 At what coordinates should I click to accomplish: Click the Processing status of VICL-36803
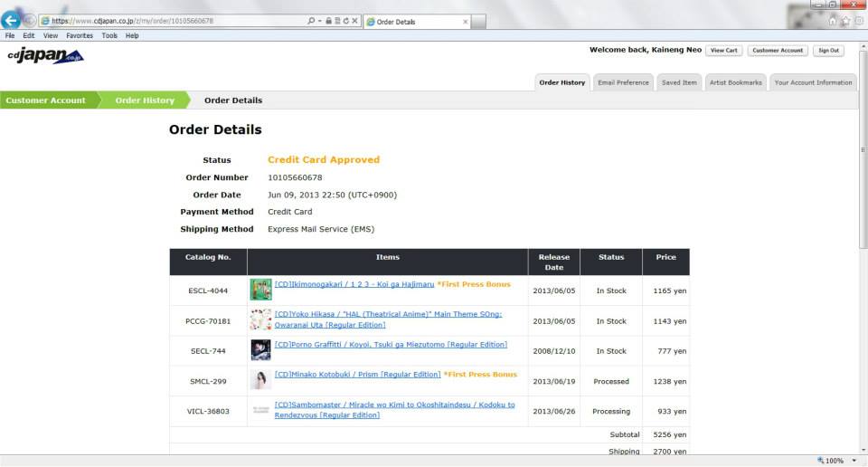pyautogui.click(x=611, y=412)
